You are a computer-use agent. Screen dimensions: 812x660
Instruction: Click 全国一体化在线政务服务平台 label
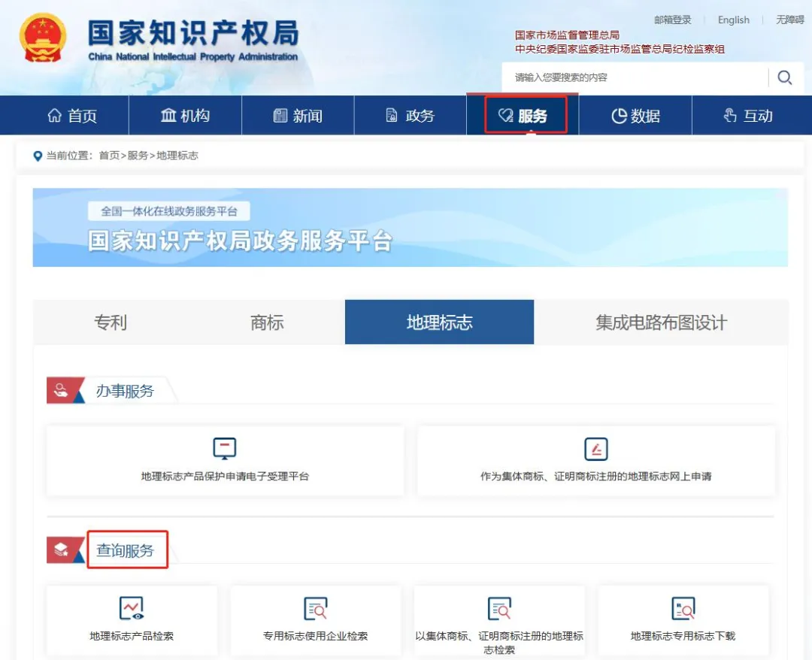click(169, 211)
